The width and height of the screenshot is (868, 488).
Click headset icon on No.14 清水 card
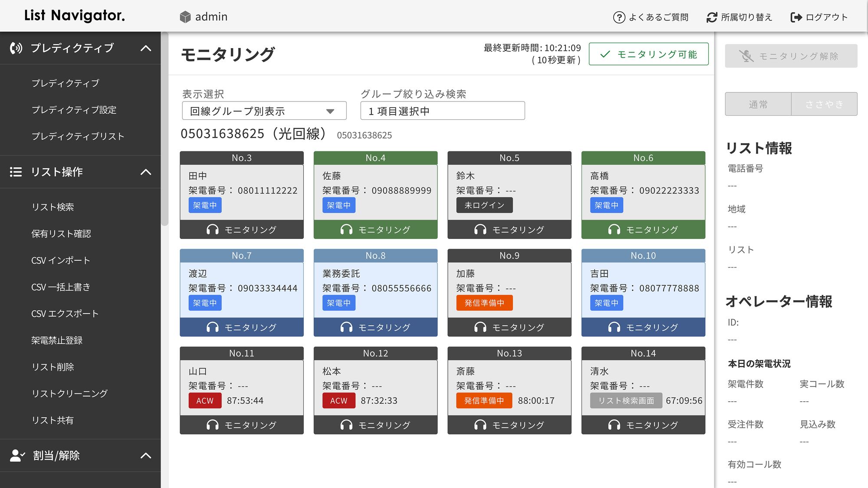coord(614,425)
